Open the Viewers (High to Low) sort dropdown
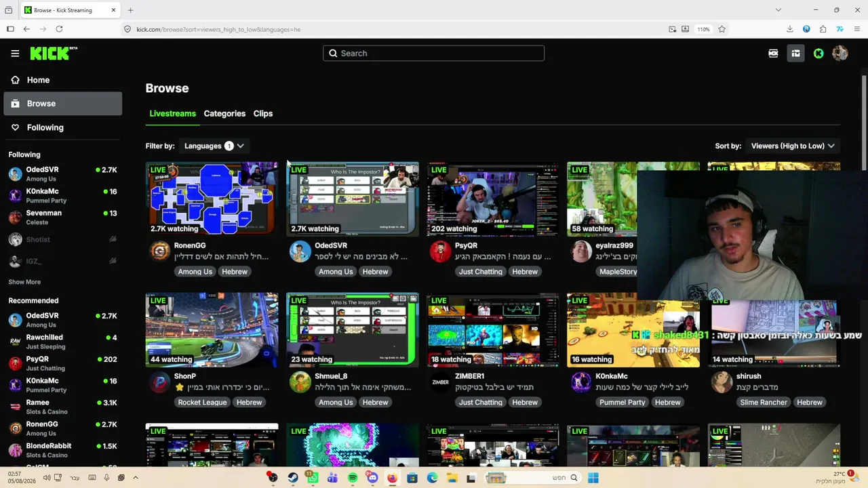This screenshot has width=868, height=488. (x=793, y=146)
